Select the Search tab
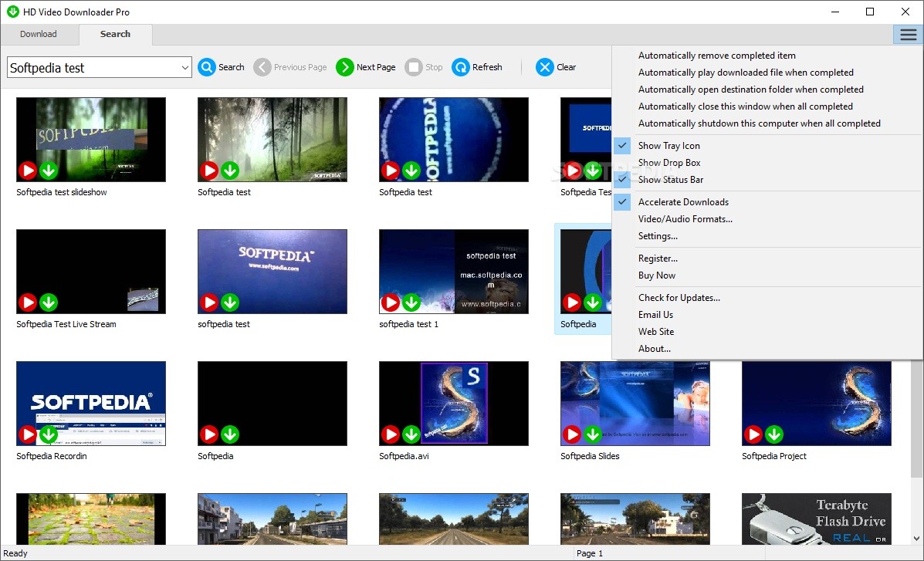Image resolution: width=924 pixels, height=561 pixels. click(116, 34)
